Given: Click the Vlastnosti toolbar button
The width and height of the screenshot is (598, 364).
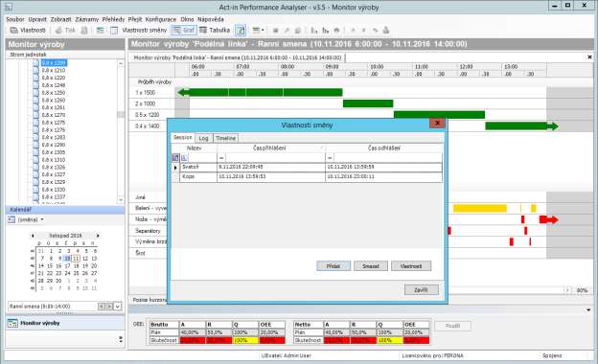Looking at the screenshot, I should (x=28, y=30).
